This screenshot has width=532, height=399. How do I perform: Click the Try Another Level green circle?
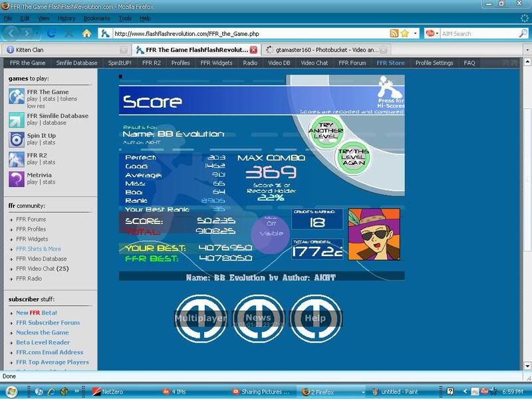pos(326,131)
